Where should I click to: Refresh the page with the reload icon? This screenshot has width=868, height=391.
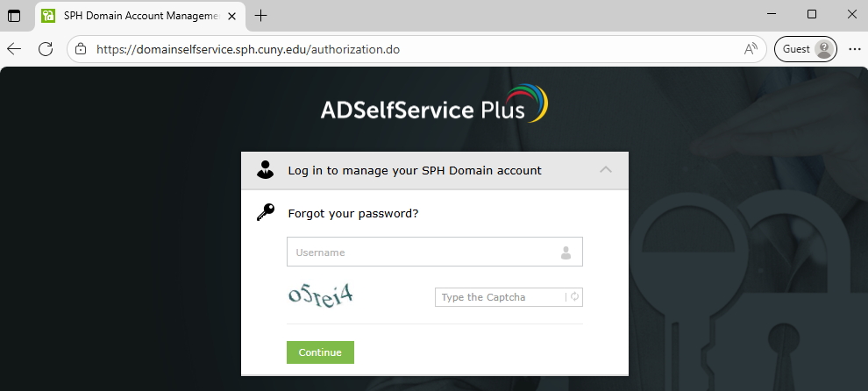point(46,49)
